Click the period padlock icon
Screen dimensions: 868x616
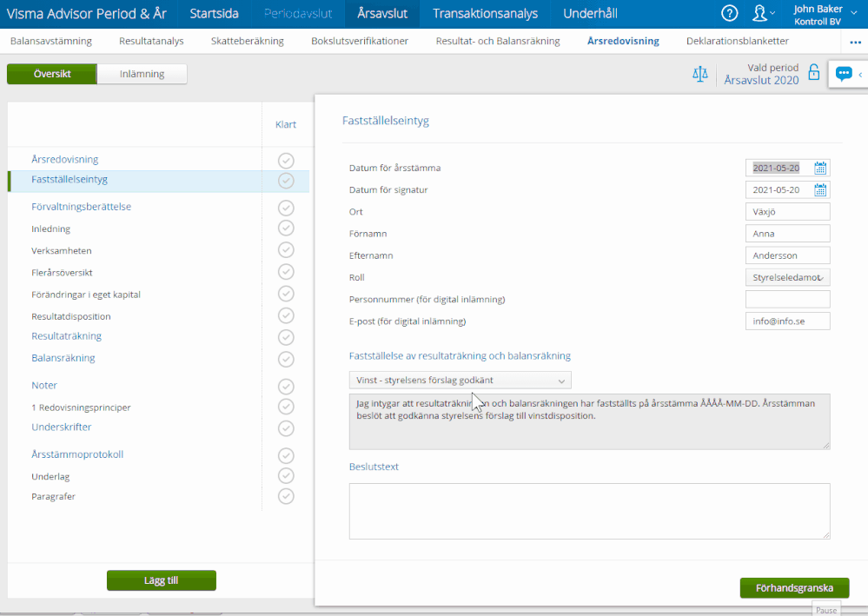pos(814,73)
